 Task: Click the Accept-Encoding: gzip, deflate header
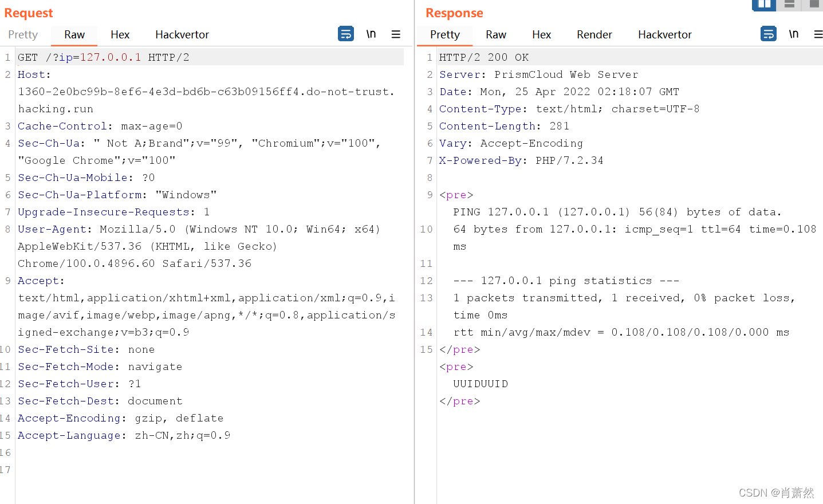pos(121,418)
